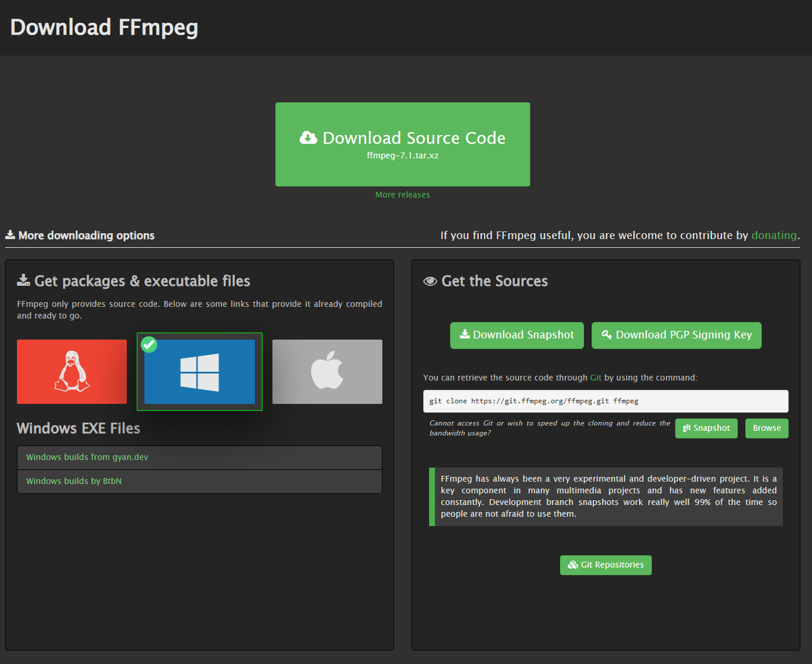Select the Apple macOS platform tile
The image size is (812, 664).
click(327, 372)
